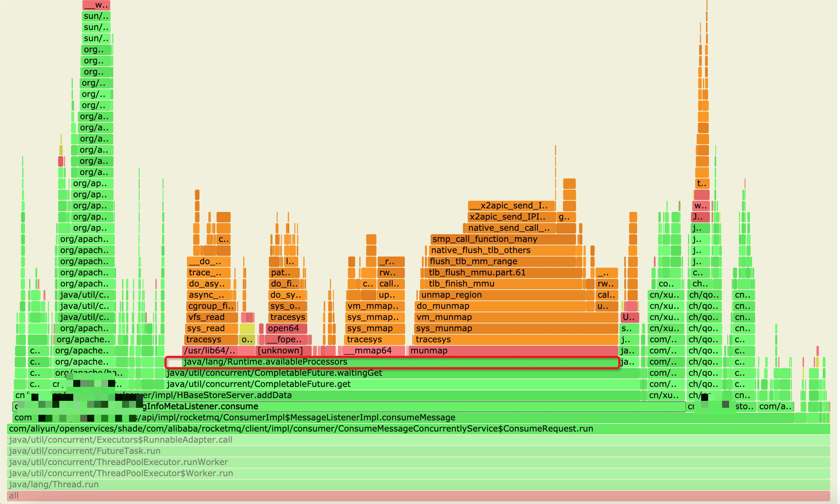Viewport: 840px width, 504px height.
Task: Select the sys_mmap frame
Action: pyautogui.click(x=375, y=328)
